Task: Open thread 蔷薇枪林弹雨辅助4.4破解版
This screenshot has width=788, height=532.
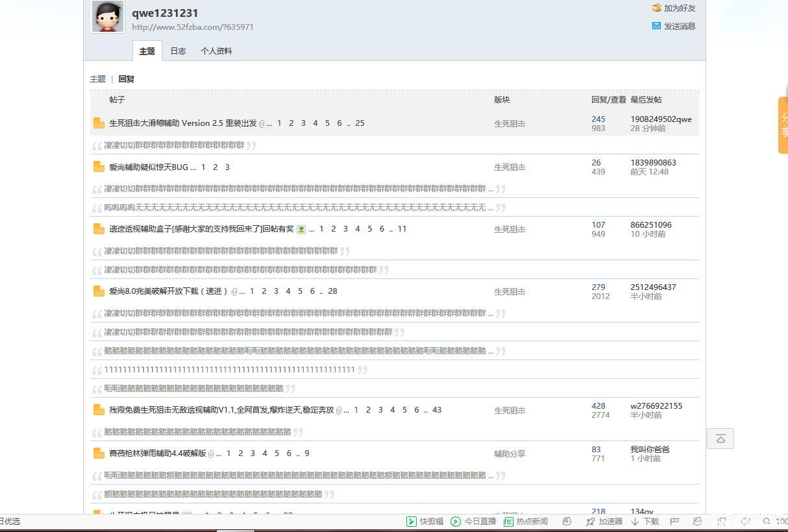Action: pyautogui.click(x=157, y=453)
